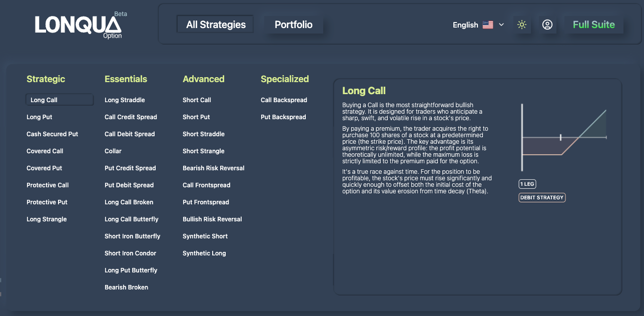Switch to the Portfolio tab
Image resolution: width=644 pixels, height=316 pixels.
pos(293,24)
